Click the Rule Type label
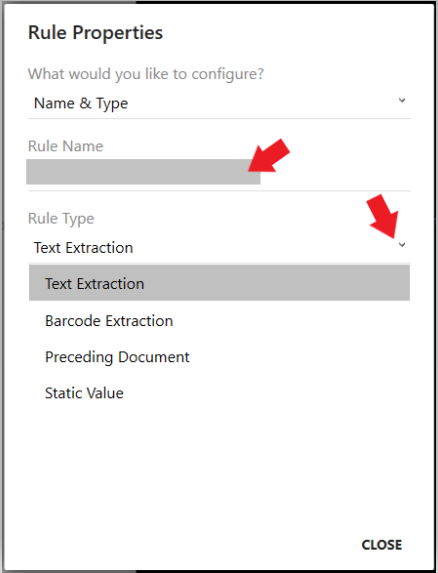Viewport: 438px width, 573px height. click(61, 219)
